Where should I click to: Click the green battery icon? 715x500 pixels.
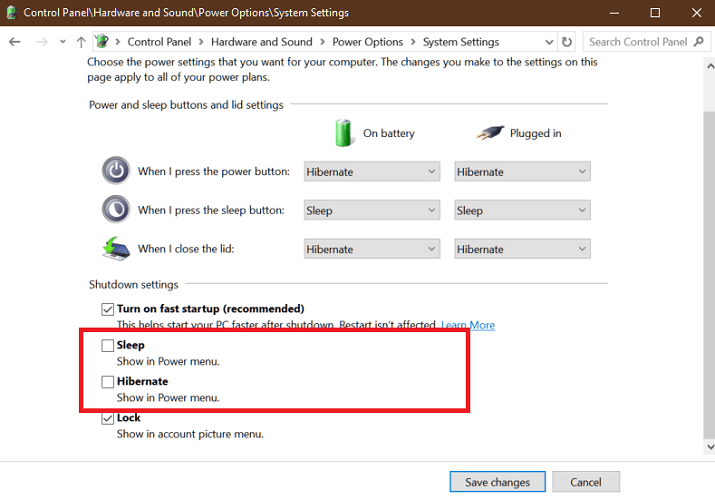[343, 133]
